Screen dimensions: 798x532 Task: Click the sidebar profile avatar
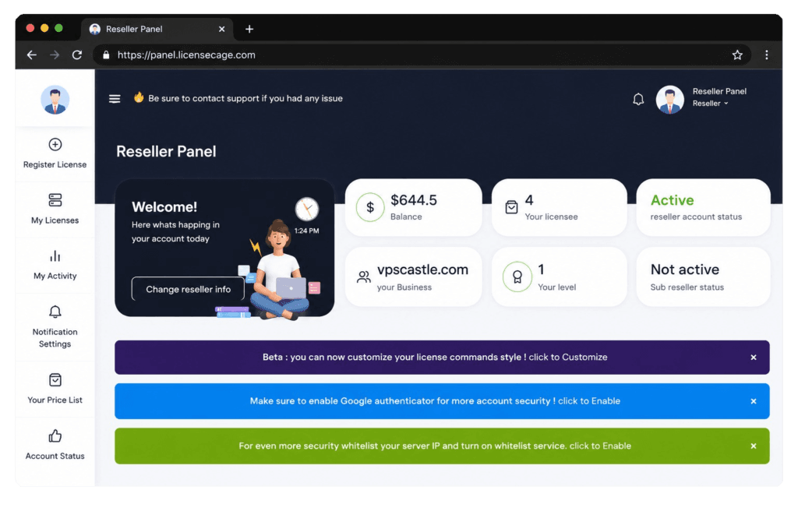55,100
